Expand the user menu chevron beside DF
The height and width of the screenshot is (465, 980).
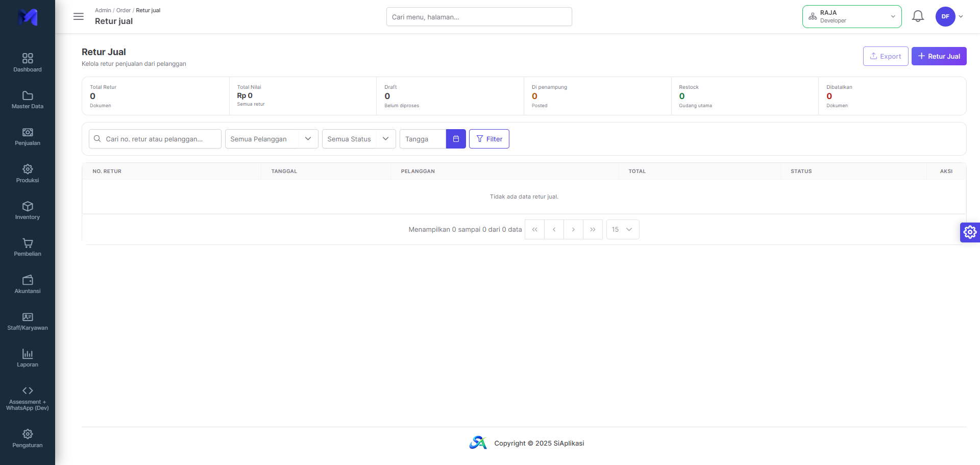(x=961, y=16)
